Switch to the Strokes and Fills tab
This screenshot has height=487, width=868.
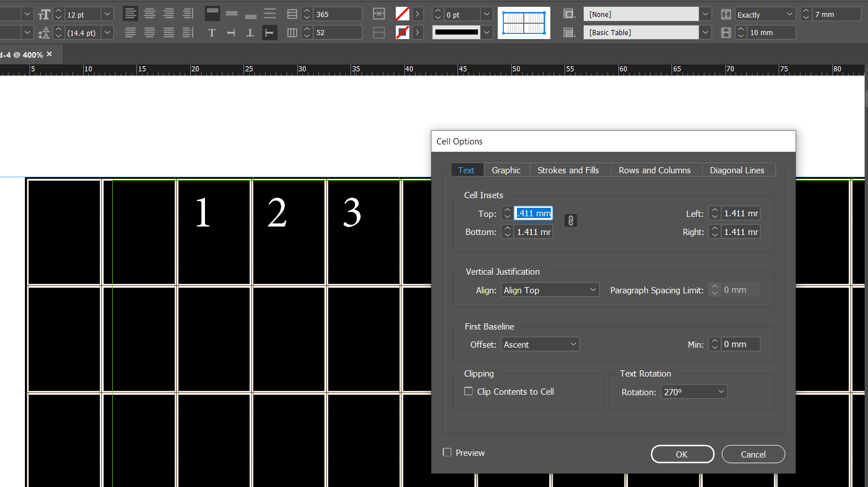click(x=568, y=169)
